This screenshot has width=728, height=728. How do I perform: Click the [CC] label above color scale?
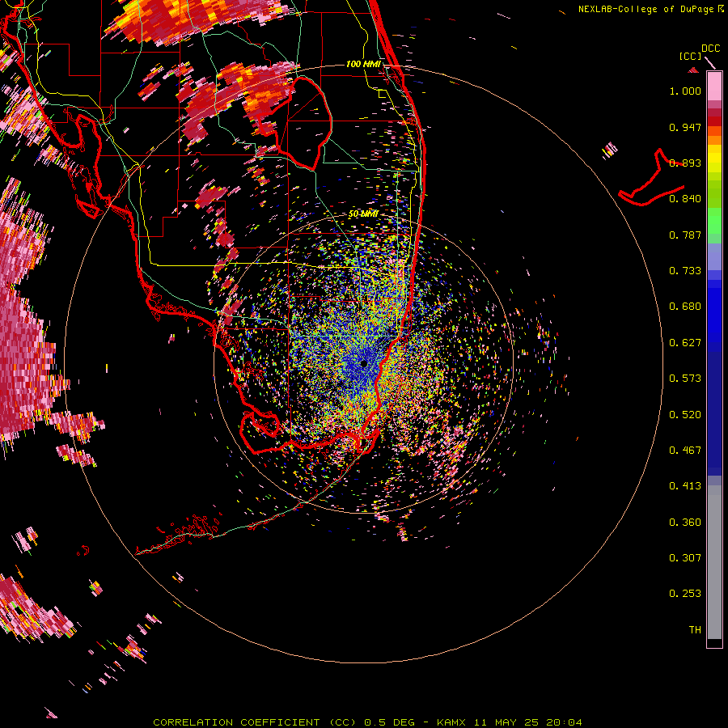tap(690, 56)
